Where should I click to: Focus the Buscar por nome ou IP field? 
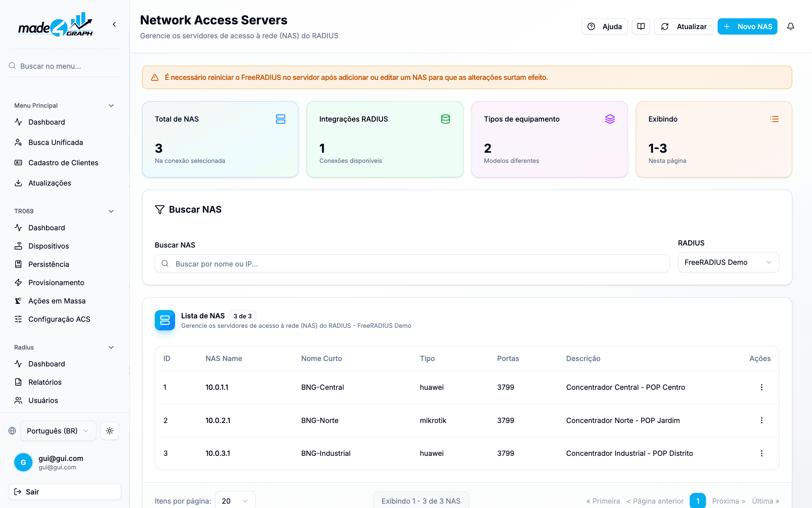click(412, 263)
